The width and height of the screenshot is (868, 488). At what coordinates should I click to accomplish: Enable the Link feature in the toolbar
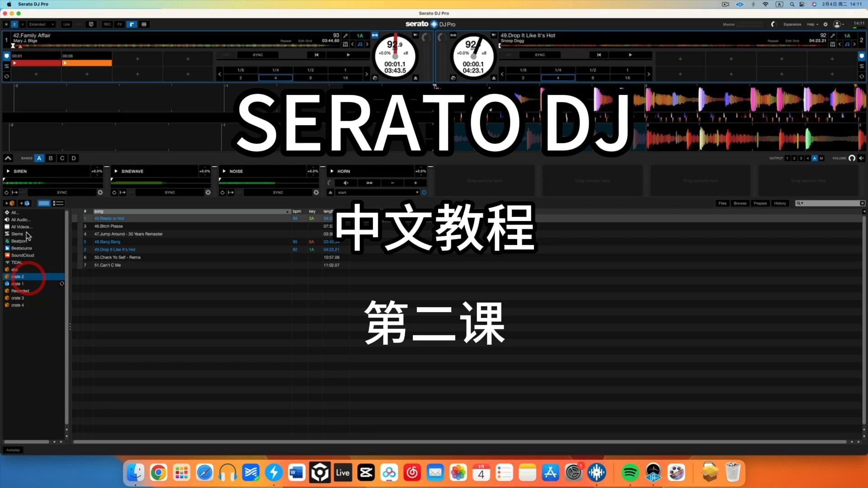[66, 24]
